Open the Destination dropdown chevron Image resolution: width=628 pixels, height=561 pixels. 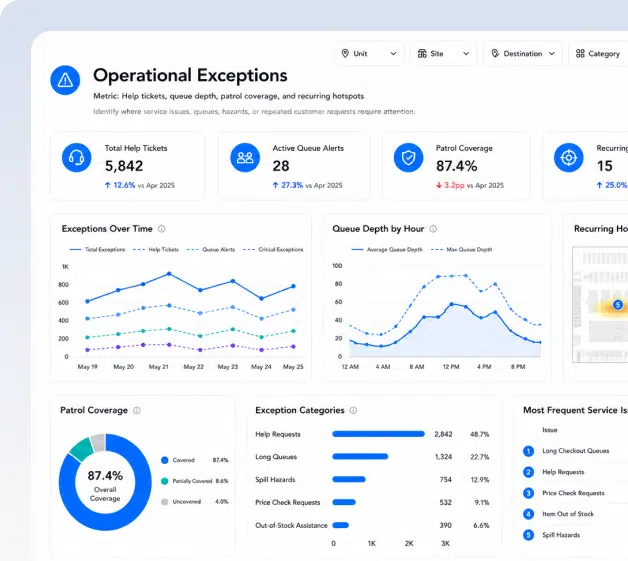[x=552, y=53]
